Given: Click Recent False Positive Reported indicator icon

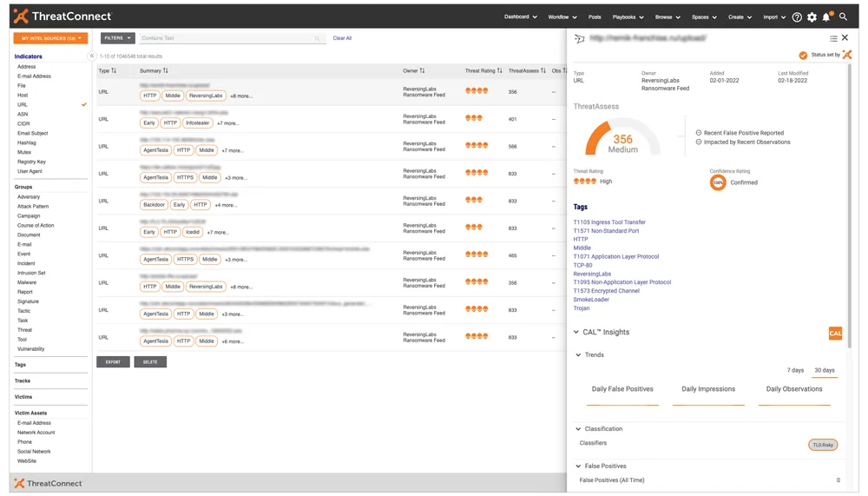Looking at the screenshot, I should [699, 133].
